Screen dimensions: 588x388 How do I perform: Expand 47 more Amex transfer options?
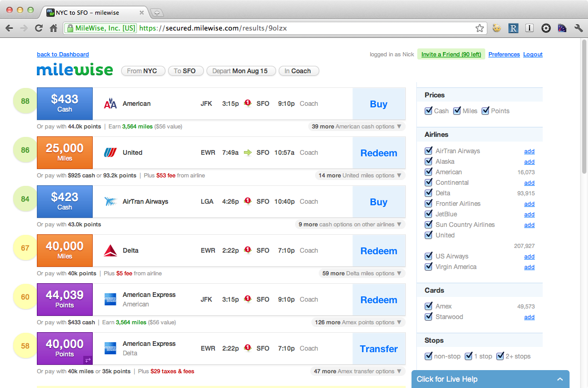click(x=358, y=372)
